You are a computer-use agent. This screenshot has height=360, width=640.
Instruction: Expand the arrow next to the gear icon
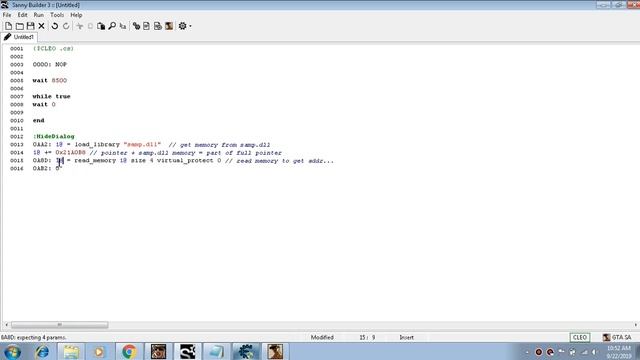pos(190,26)
